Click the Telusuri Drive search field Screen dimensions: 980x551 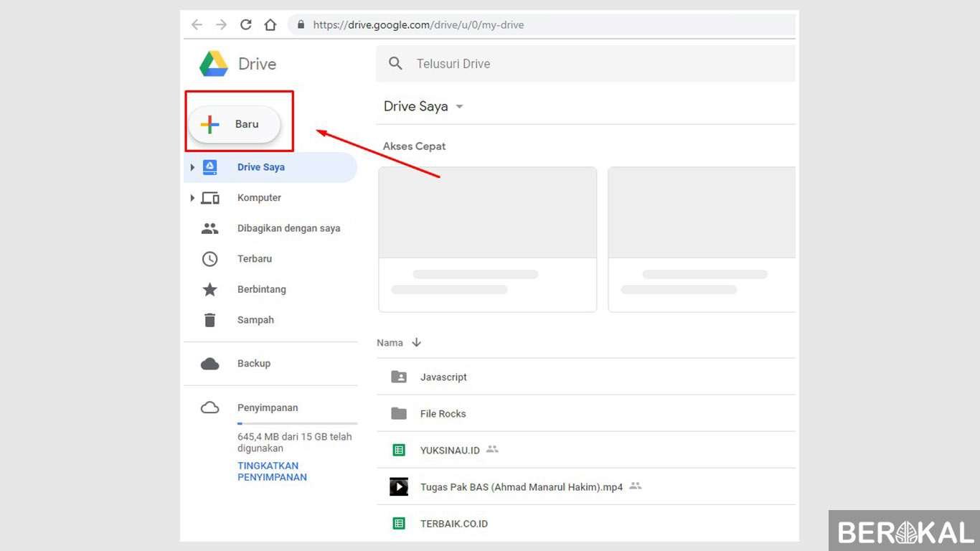(x=585, y=64)
